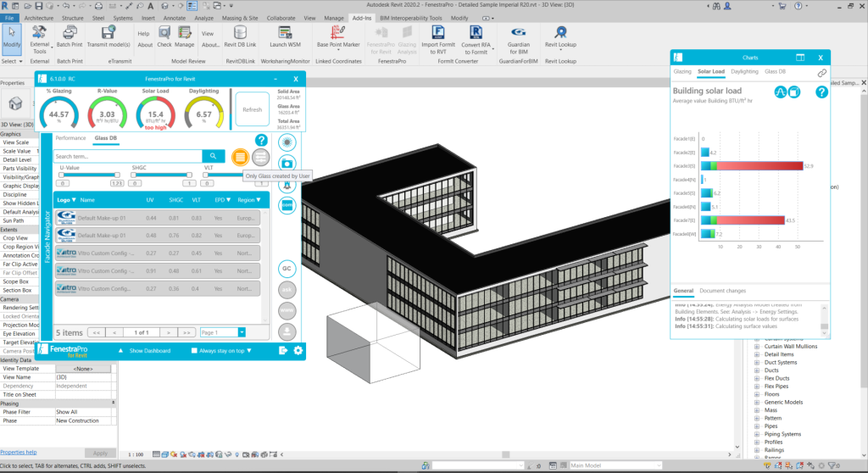Click the Modify tool in the ribbon
This screenshot has height=473, width=868.
click(11, 39)
